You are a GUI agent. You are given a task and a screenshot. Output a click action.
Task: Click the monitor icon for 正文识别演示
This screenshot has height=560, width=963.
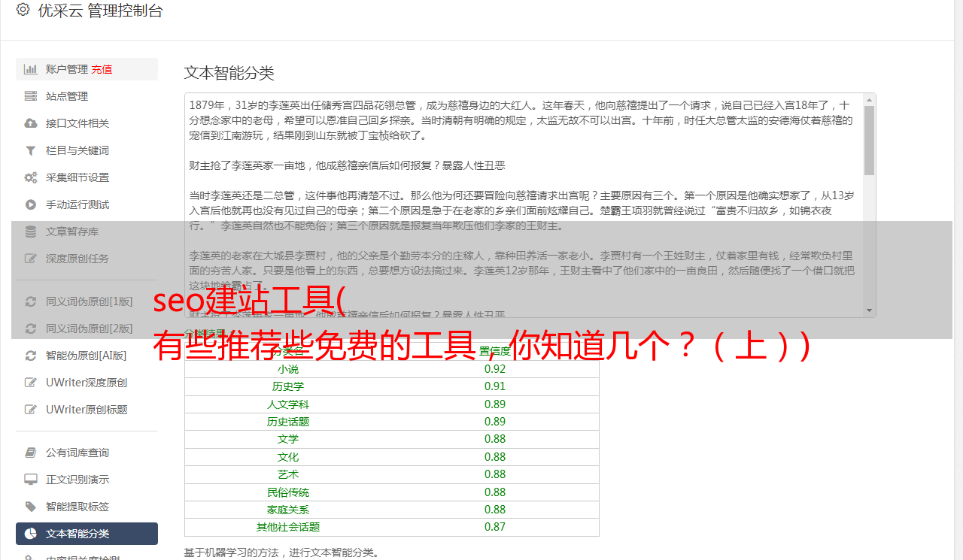[x=31, y=480]
